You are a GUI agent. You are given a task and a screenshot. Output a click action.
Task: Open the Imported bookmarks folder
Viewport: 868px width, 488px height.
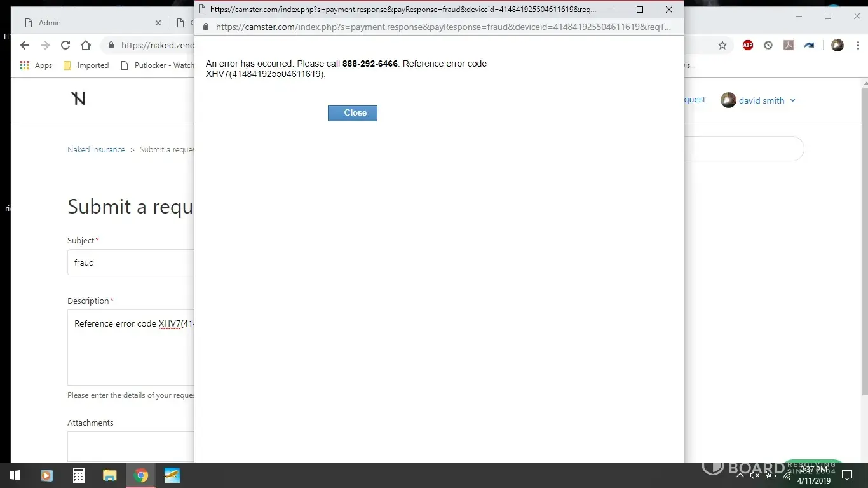pyautogui.click(x=86, y=65)
